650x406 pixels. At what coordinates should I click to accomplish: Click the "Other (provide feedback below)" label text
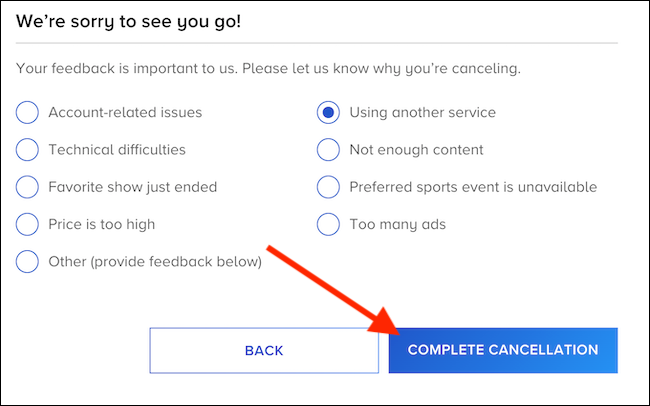tap(155, 262)
